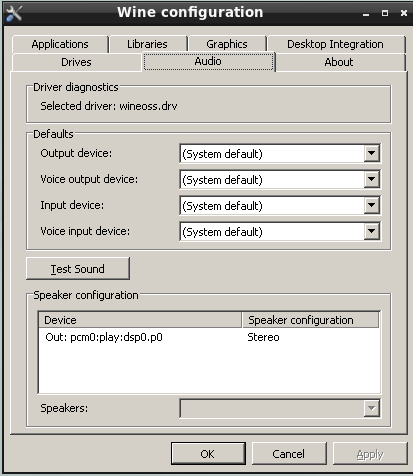
Task: Open the Voice output device combo box
Action: 280,180
